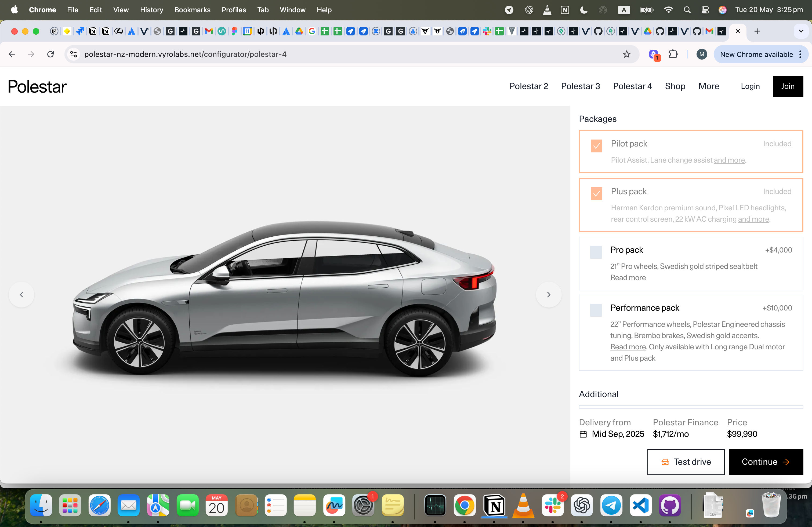This screenshot has width=812, height=527.
Task: Open the Chrome profile avatar M
Action: click(x=701, y=54)
